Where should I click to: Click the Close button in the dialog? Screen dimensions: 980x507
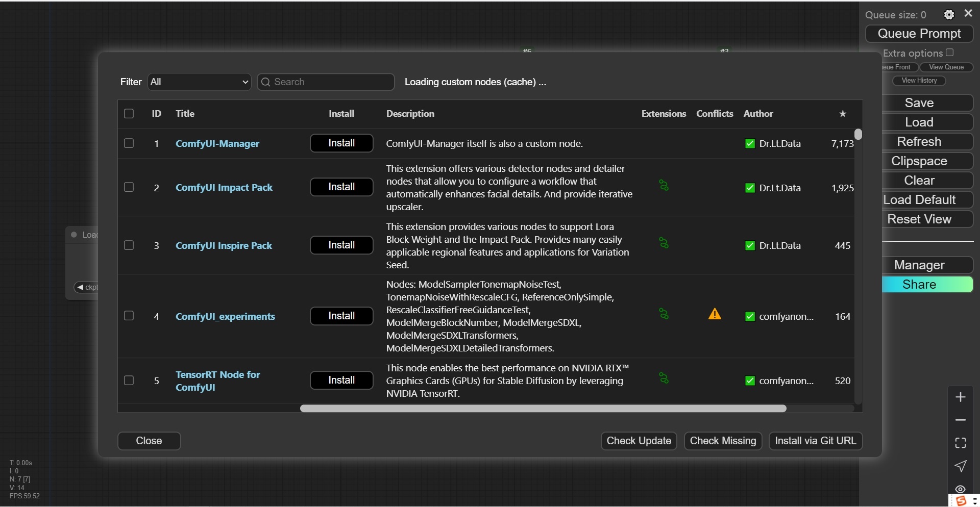(149, 441)
